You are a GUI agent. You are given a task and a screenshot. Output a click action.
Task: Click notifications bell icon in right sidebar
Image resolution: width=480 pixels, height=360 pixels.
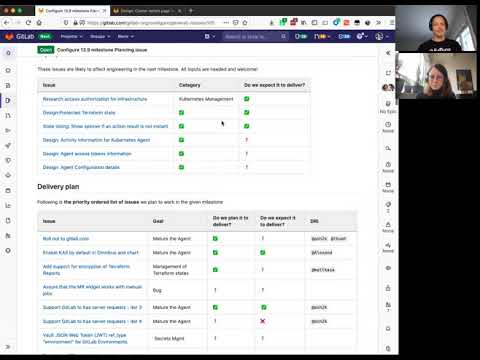pyautogui.click(x=388, y=328)
